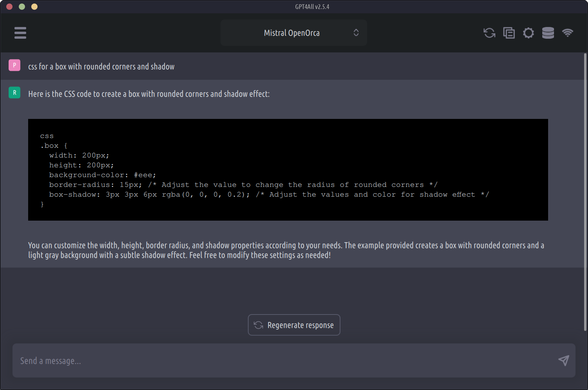Open the LocalDocs database icon
Screen dimensions: 588x390
pos(548,33)
